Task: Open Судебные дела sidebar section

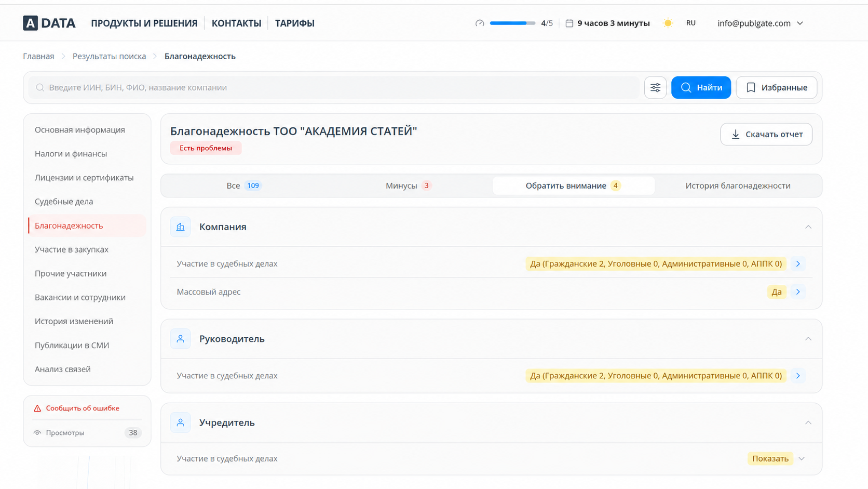Action: coord(64,202)
